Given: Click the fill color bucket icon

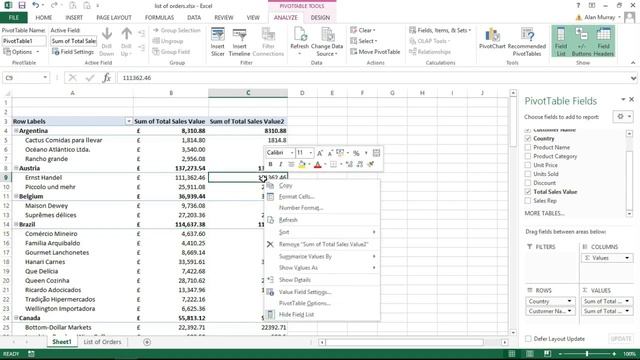Looking at the screenshot, I should (302, 164).
